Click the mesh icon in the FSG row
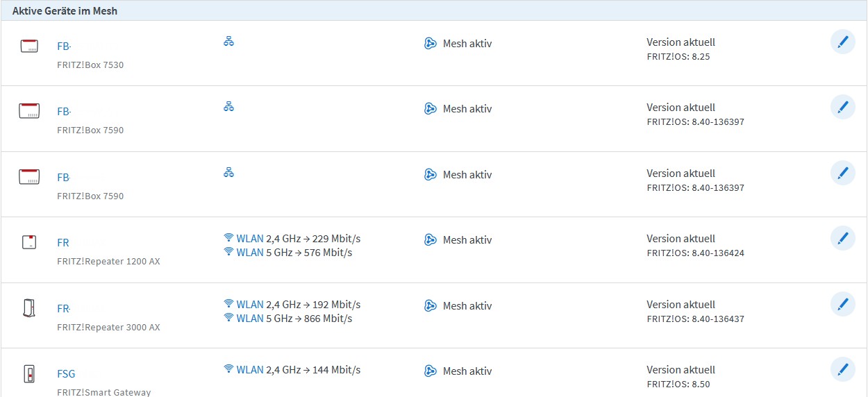Viewport: 868px width, 397px height. pos(431,371)
